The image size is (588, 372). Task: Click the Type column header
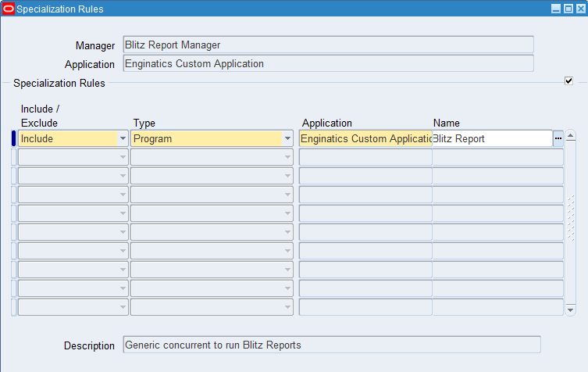coord(144,123)
